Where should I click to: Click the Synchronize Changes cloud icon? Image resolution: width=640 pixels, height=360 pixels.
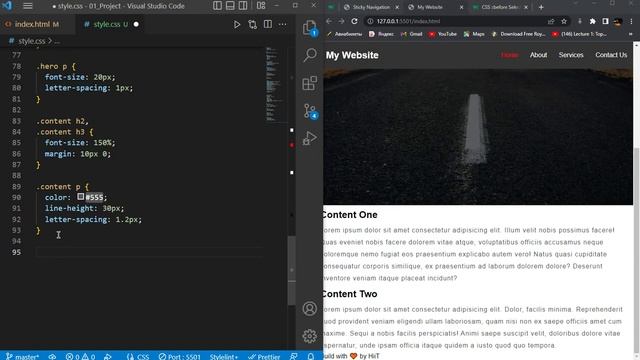(x=52, y=356)
